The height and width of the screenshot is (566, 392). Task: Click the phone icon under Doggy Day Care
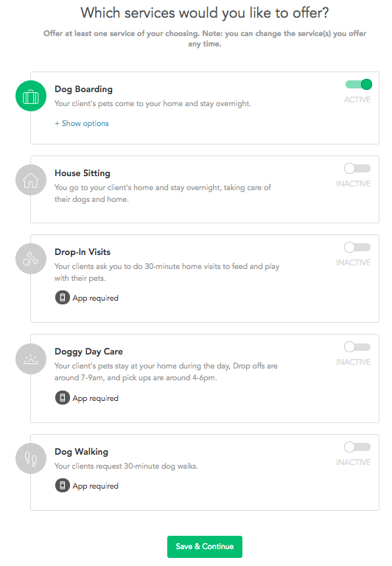tap(63, 398)
